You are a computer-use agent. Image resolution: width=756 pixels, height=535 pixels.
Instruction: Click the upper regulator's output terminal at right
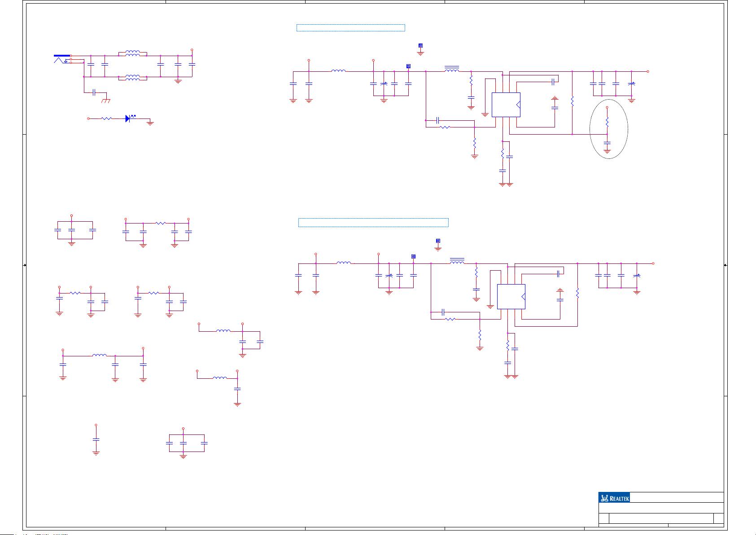[648, 71]
